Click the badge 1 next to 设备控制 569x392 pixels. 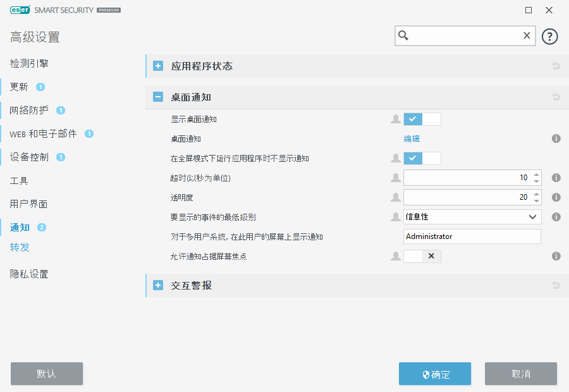61,157
